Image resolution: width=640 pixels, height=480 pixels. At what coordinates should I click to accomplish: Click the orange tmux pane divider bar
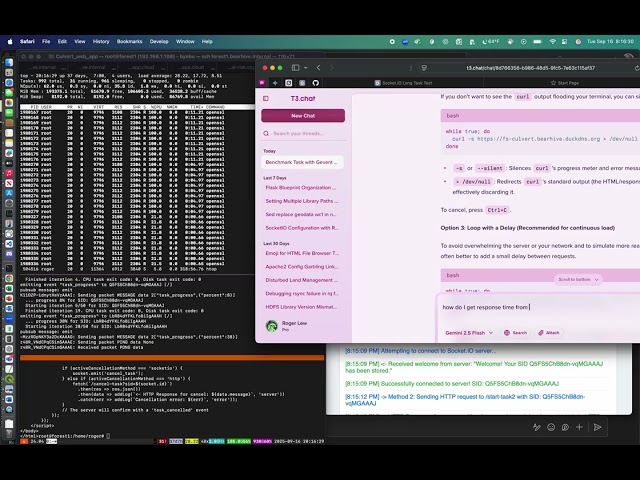pos(172,358)
